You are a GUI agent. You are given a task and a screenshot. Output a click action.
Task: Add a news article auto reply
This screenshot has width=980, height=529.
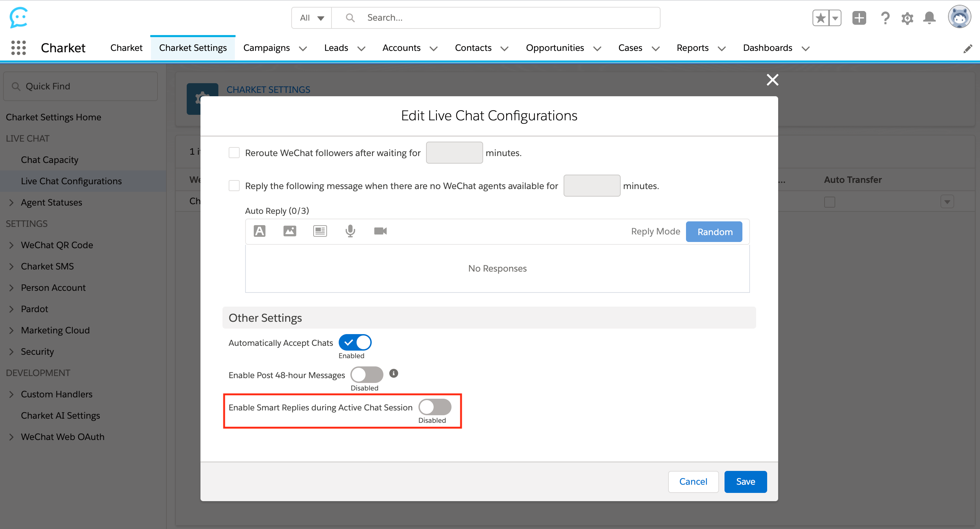(320, 231)
